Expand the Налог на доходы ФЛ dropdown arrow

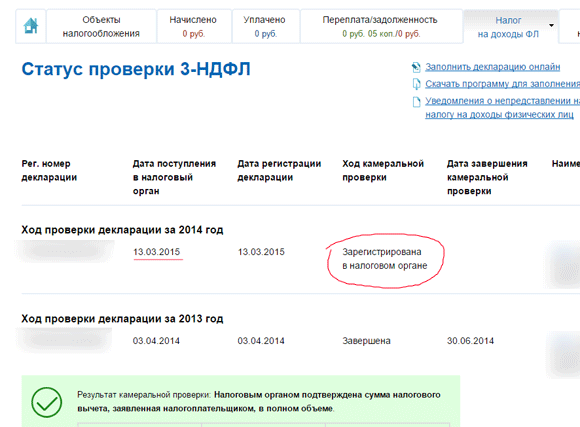pos(551,26)
